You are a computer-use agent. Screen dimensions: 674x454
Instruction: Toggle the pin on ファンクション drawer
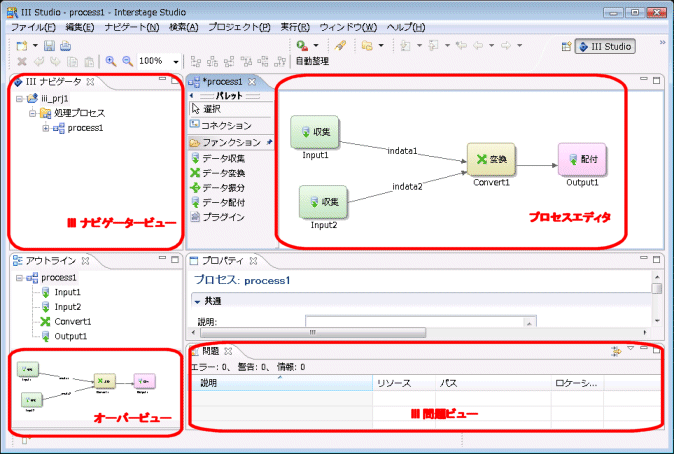pos(269,142)
